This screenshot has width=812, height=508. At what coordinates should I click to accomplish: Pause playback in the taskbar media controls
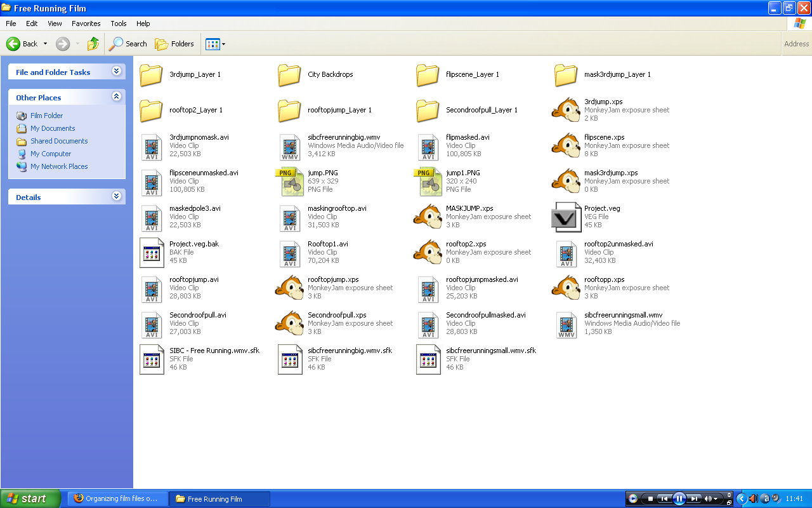coord(679,498)
